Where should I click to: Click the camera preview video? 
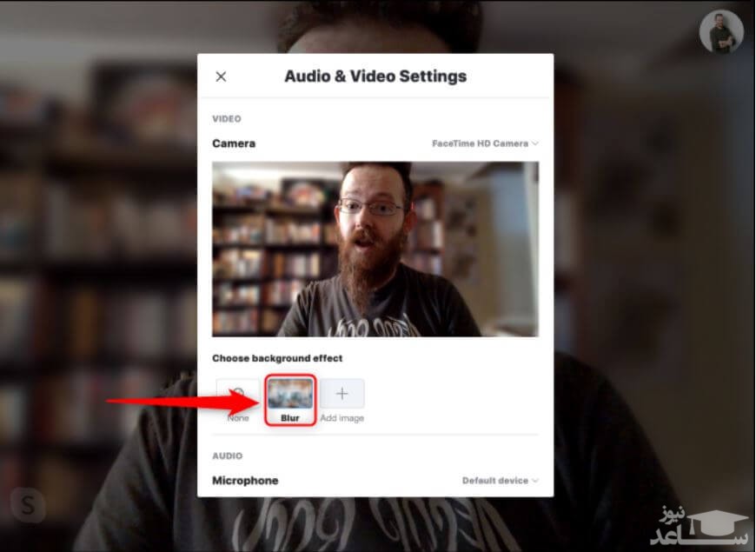point(375,249)
